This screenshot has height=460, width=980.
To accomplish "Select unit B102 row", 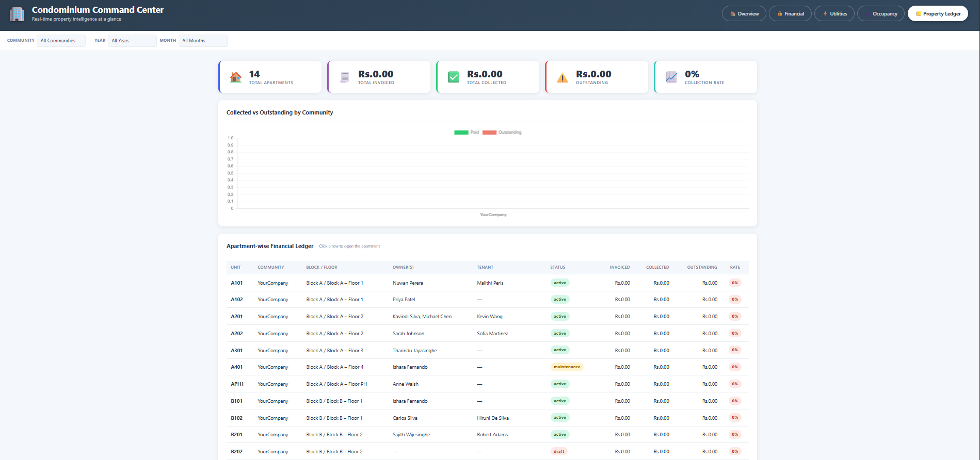I will [x=487, y=418].
